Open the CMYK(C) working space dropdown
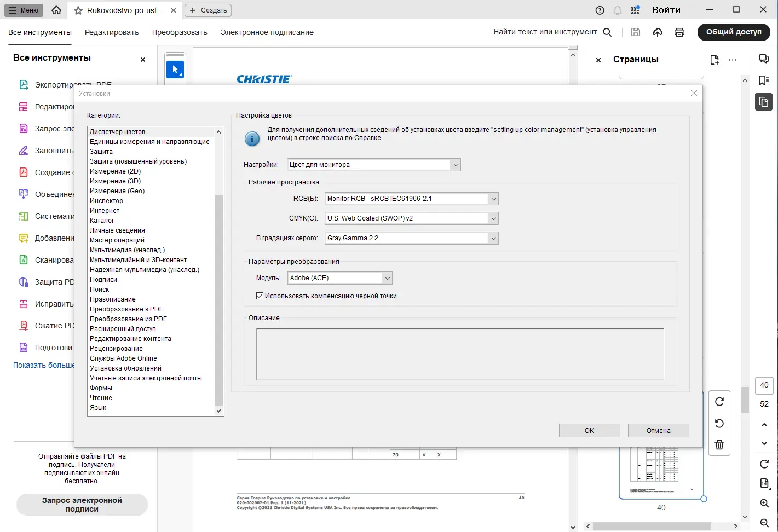This screenshot has width=778, height=532. (412, 218)
